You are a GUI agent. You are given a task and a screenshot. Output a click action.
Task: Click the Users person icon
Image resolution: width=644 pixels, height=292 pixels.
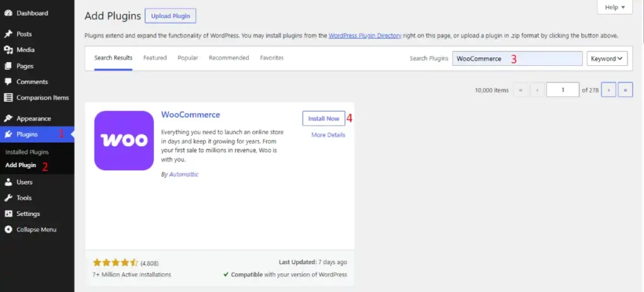[8, 182]
